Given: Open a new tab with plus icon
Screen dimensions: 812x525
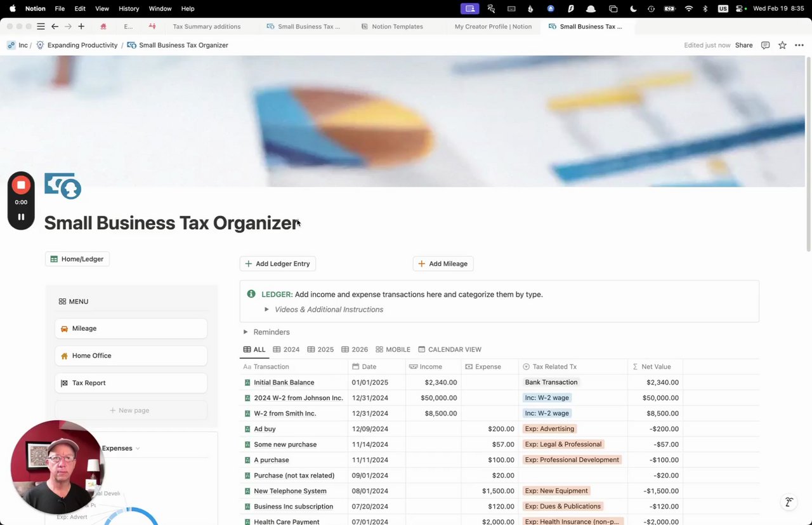Looking at the screenshot, I should point(81,27).
